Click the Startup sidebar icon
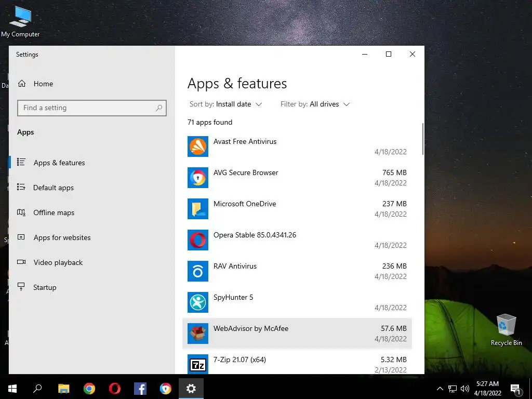Screen dimensions: 532x399 [21, 287]
